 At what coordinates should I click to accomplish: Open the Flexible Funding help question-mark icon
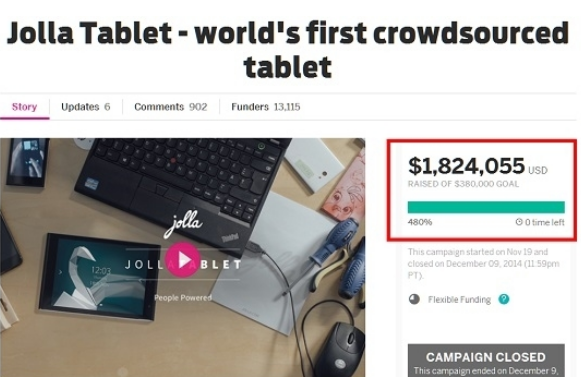pyautogui.click(x=504, y=299)
